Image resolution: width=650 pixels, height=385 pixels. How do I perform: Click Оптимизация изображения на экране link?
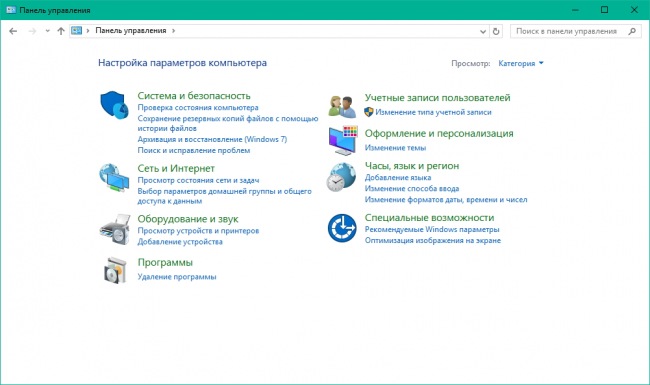[x=433, y=240]
